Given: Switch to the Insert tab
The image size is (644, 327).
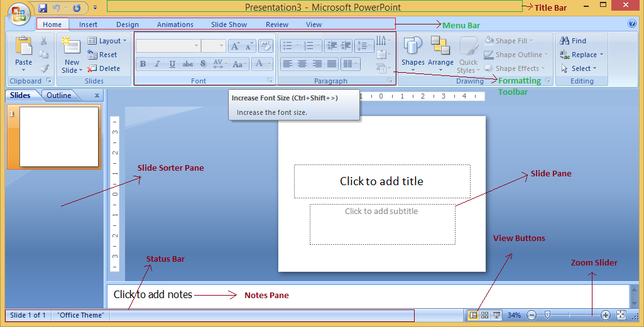Looking at the screenshot, I should point(89,24).
